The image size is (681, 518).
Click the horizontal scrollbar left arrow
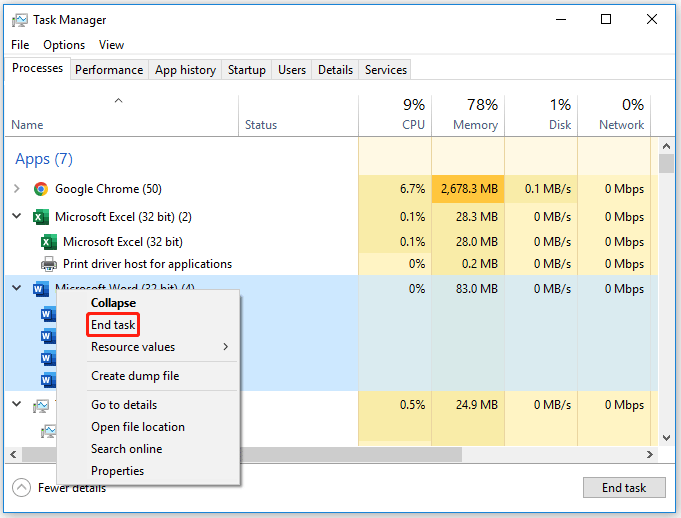coord(13,455)
